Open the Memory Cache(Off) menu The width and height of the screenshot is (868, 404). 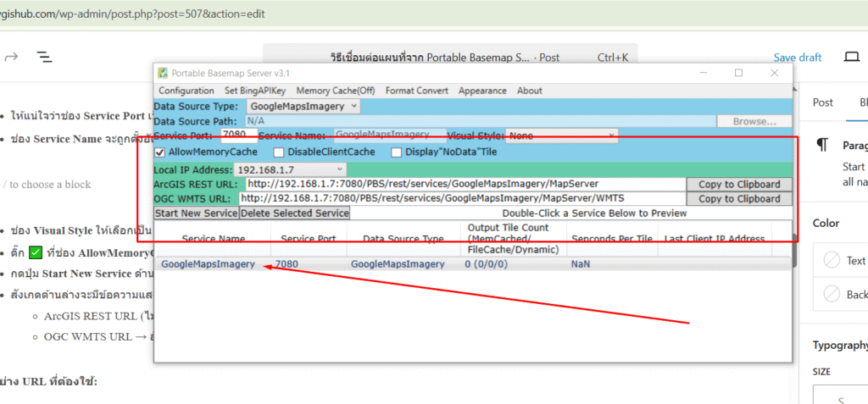pyautogui.click(x=335, y=91)
